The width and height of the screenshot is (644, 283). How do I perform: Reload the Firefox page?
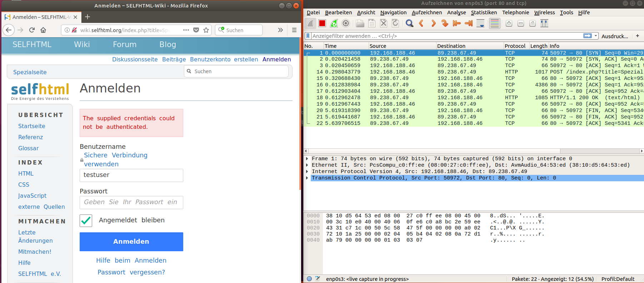(x=32, y=30)
